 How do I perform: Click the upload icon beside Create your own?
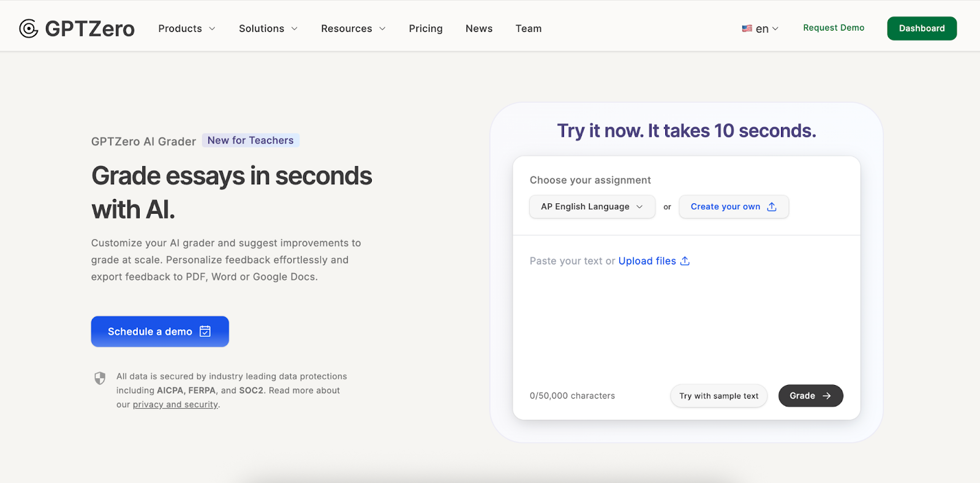(x=772, y=207)
